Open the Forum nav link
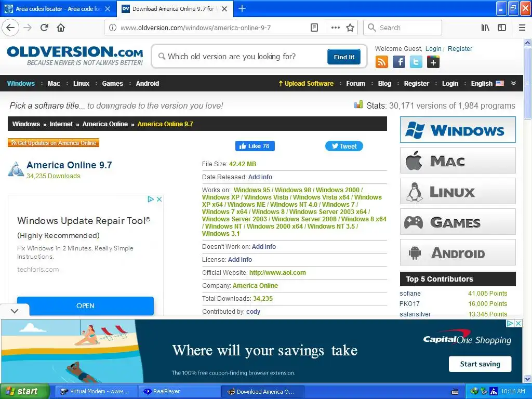This screenshot has width=532, height=399. tap(355, 84)
